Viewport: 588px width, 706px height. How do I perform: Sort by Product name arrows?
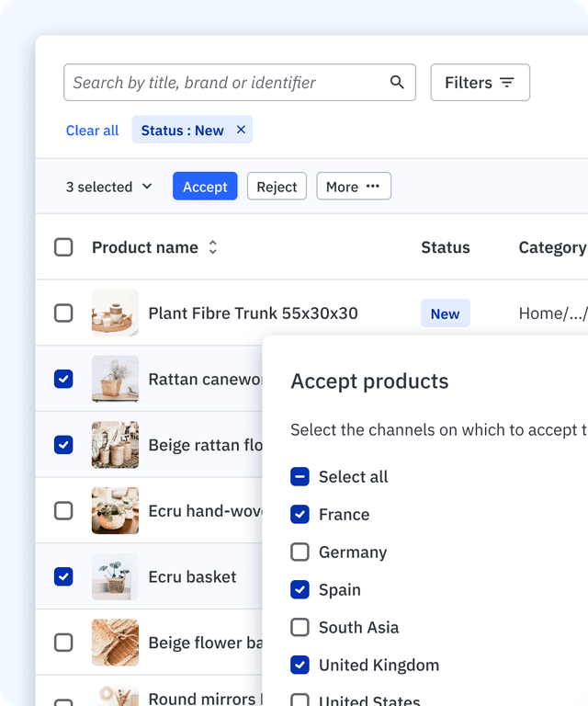point(213,247)
